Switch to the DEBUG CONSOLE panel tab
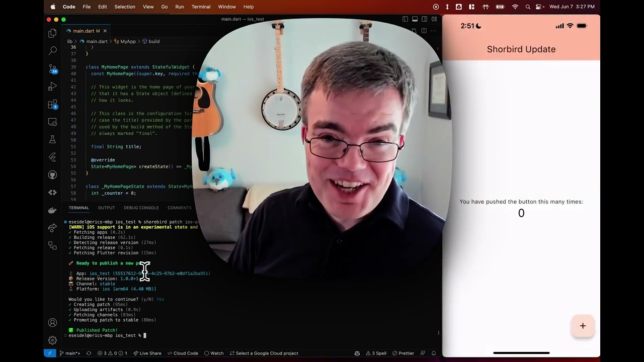 141,208
